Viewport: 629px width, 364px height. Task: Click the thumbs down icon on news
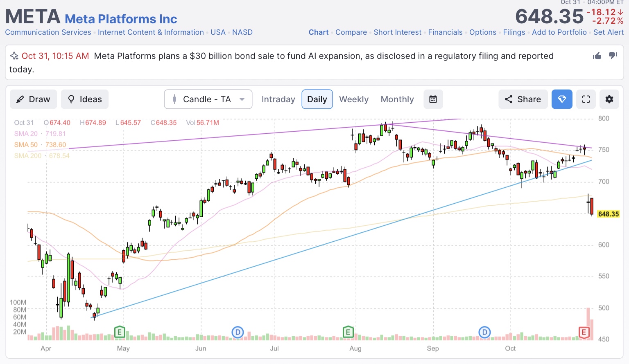613,56
